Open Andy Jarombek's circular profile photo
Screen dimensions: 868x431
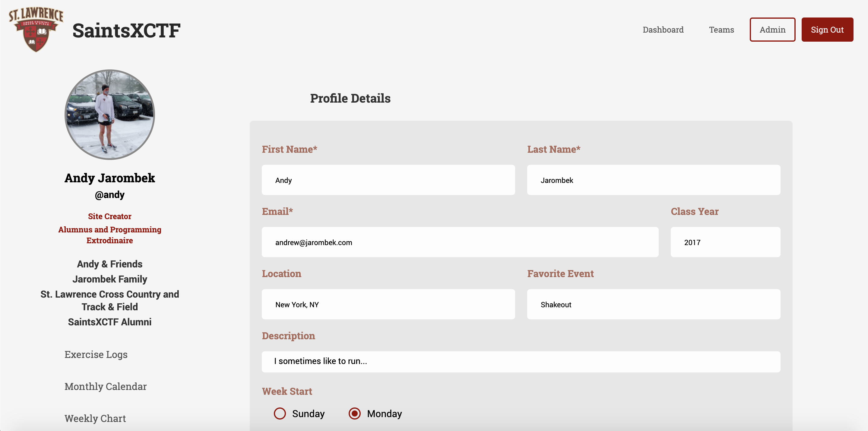(x=109, y=115)
